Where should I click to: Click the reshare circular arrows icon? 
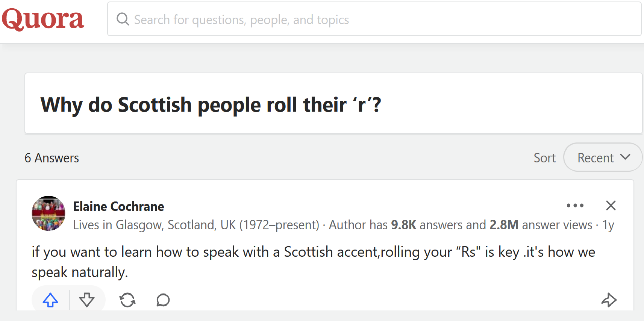pos(127,300)
